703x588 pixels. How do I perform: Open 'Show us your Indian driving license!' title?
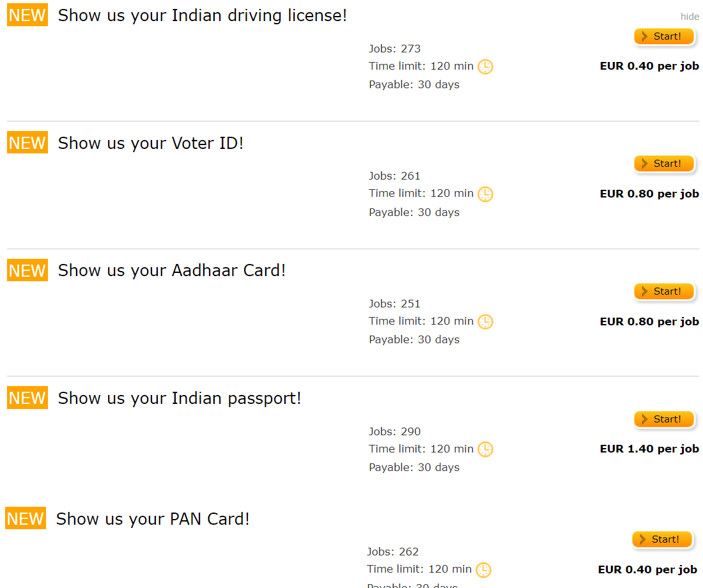[x=202, y=16]
